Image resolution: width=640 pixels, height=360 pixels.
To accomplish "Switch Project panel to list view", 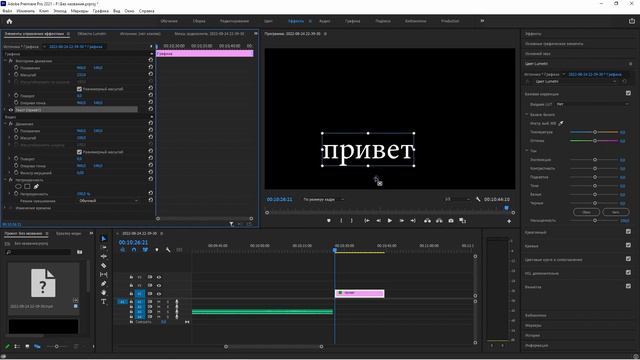I will pyautogui.click(x=17, y=346).
